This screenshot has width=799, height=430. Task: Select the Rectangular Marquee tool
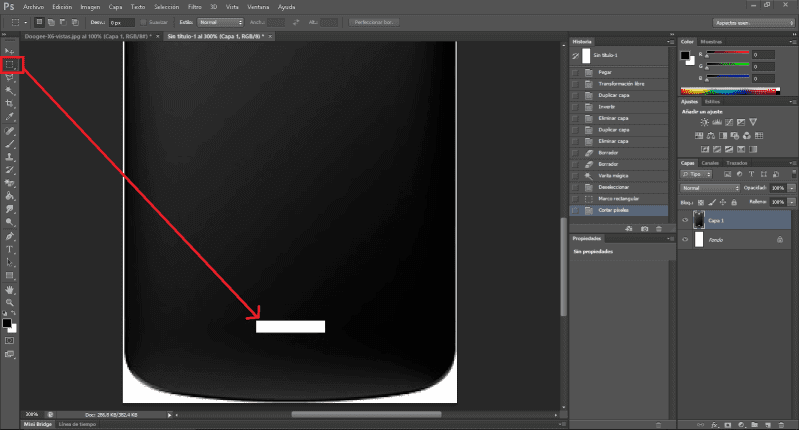9,65
